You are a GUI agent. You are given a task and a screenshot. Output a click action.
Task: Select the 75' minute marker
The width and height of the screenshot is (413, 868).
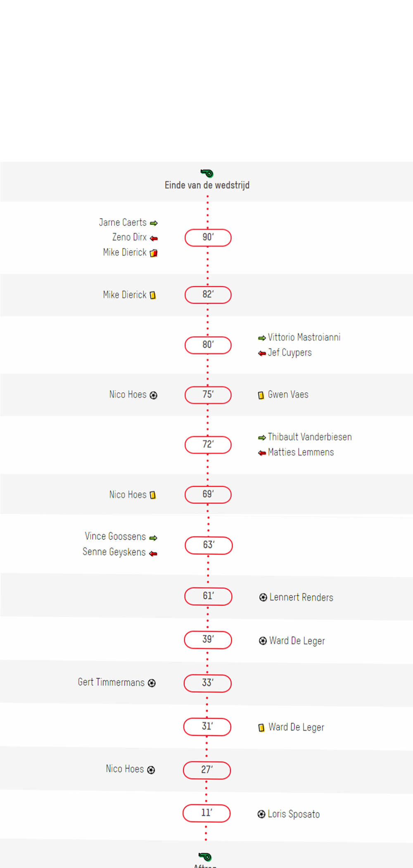(x=208, y=395)
